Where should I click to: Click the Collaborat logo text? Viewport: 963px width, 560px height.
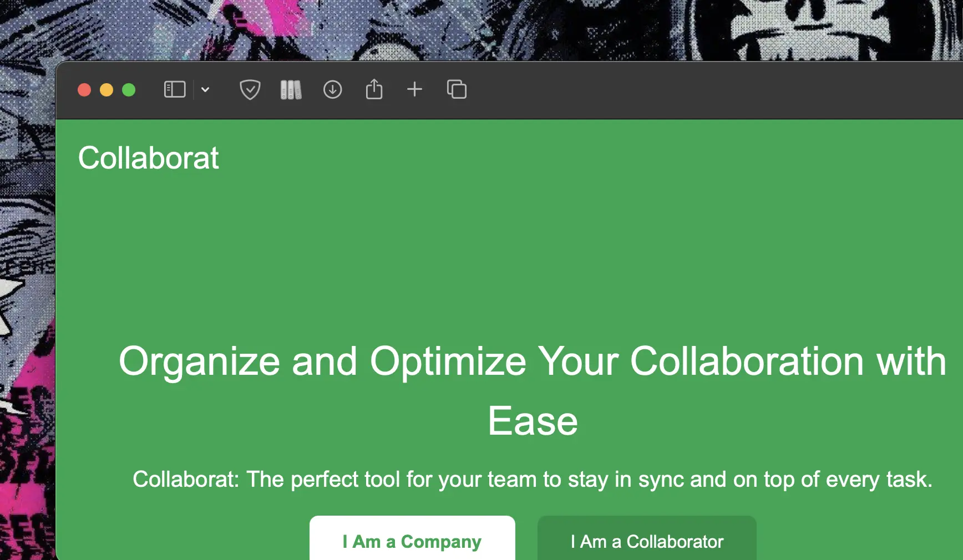click(x=148, y=158)
